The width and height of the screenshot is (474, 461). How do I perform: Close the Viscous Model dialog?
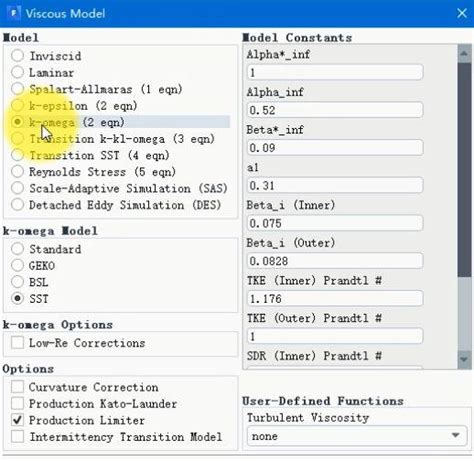(462, 13)
